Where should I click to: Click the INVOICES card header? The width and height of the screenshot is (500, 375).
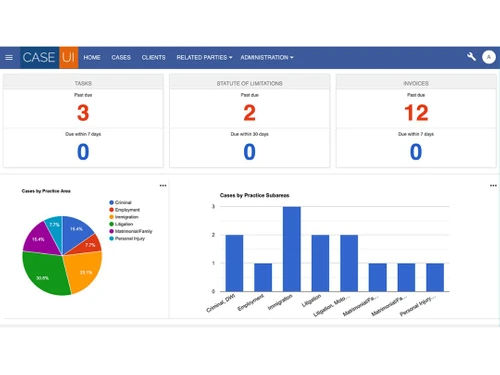click(416, 83)
